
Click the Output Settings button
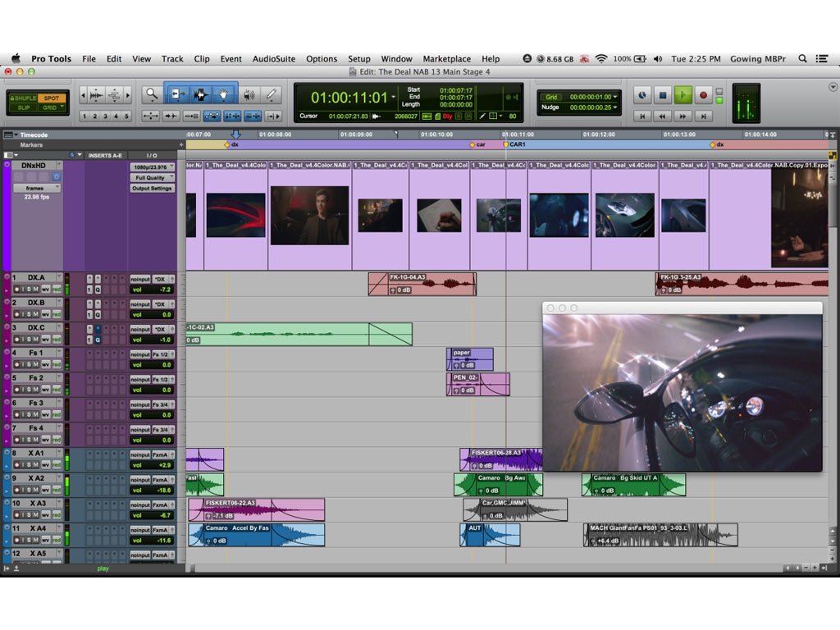tap(152, 189)
